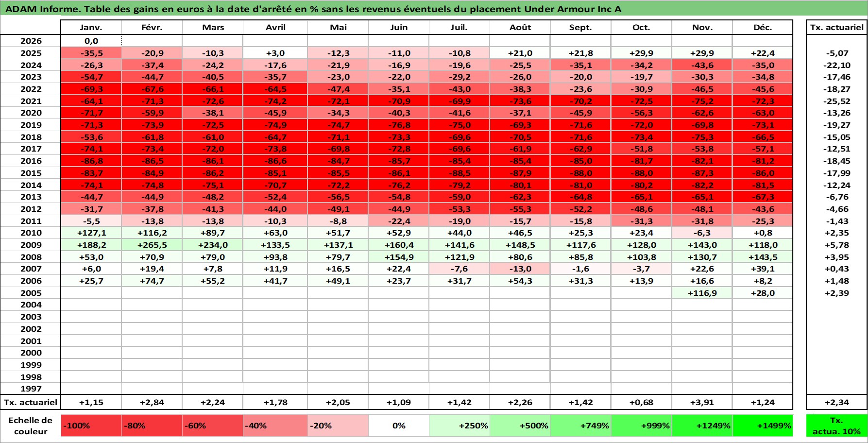Click the 2016 row label
Image resolution: width=868 pixels, height=443 pixels.
pyautogui.click(x=31, y=161)
